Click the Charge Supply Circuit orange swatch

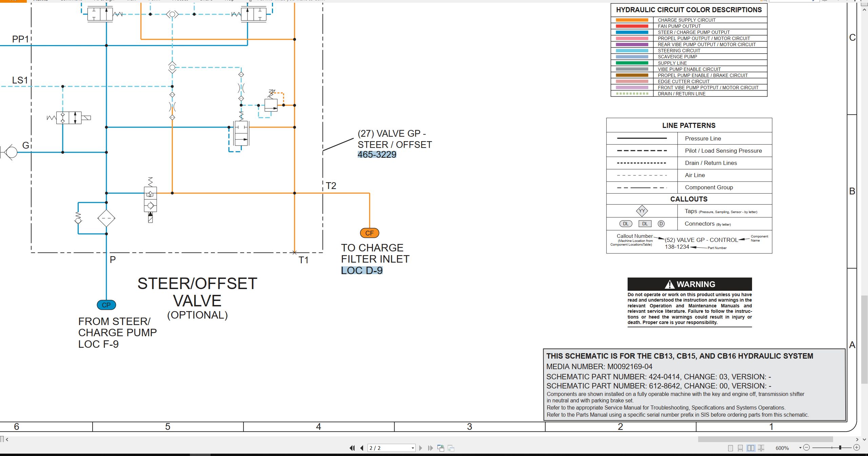[632, 20]
